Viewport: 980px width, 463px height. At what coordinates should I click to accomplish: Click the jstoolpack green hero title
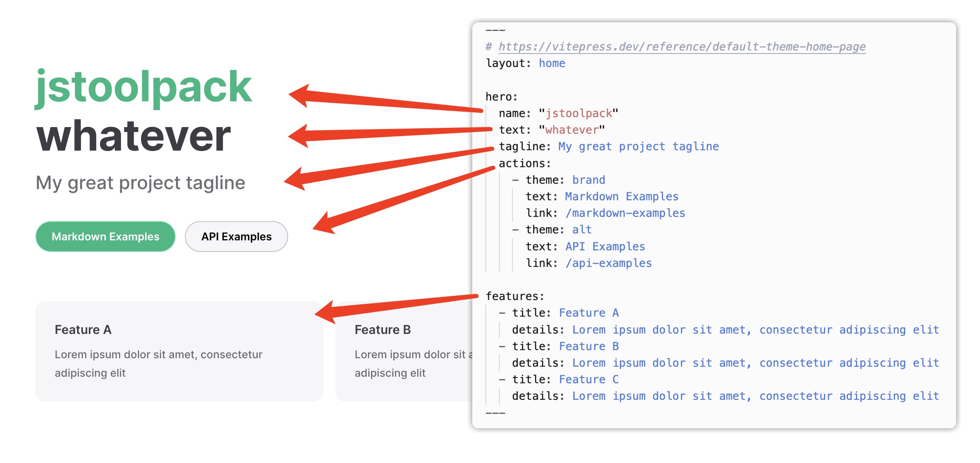click(x=144, y=87)
